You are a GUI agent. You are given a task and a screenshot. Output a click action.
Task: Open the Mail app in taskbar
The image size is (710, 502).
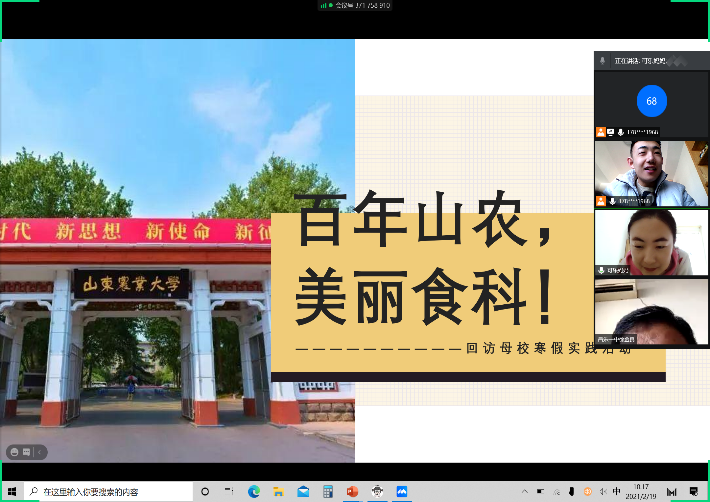click(x=303, y=492)
